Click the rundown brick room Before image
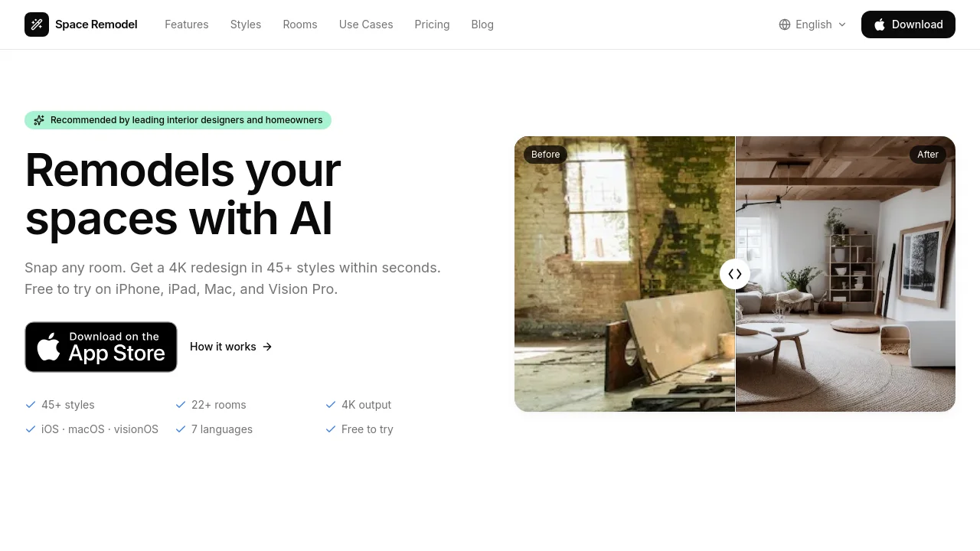The image size is (980, 551). (625, 274)
